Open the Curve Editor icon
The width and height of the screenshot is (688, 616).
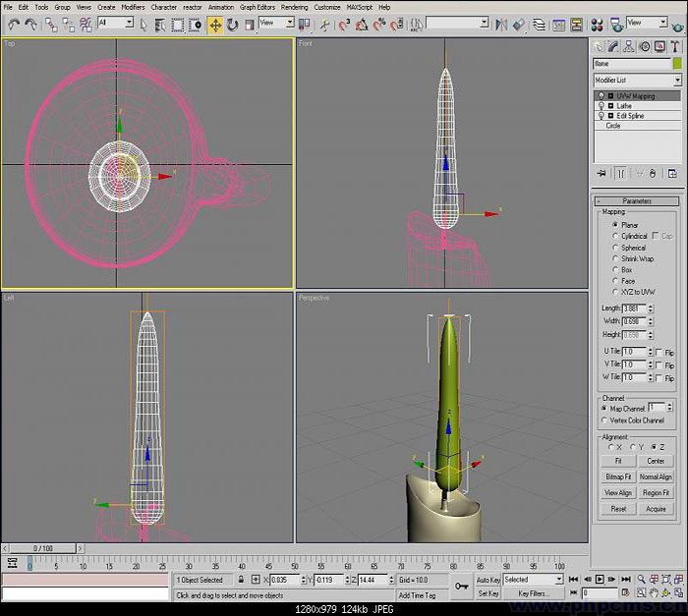point(558,25)
